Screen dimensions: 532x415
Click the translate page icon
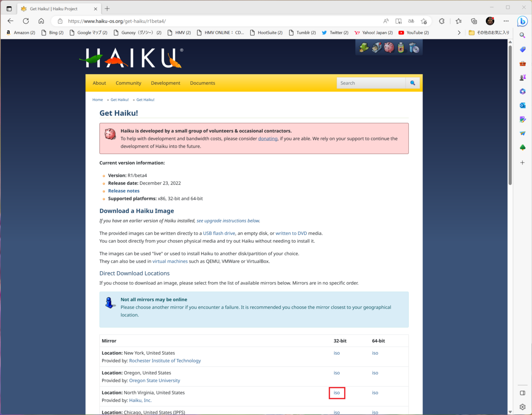[411, 21]
